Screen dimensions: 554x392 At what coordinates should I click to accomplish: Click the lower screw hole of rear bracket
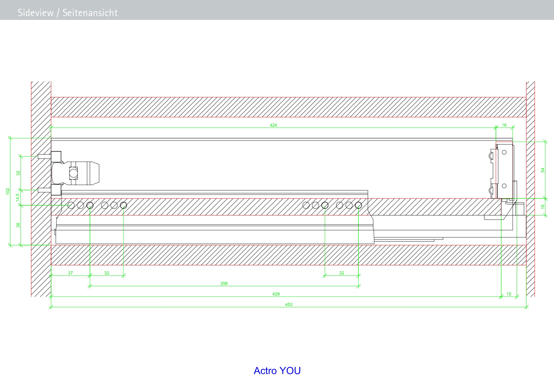tap(504, 186)
